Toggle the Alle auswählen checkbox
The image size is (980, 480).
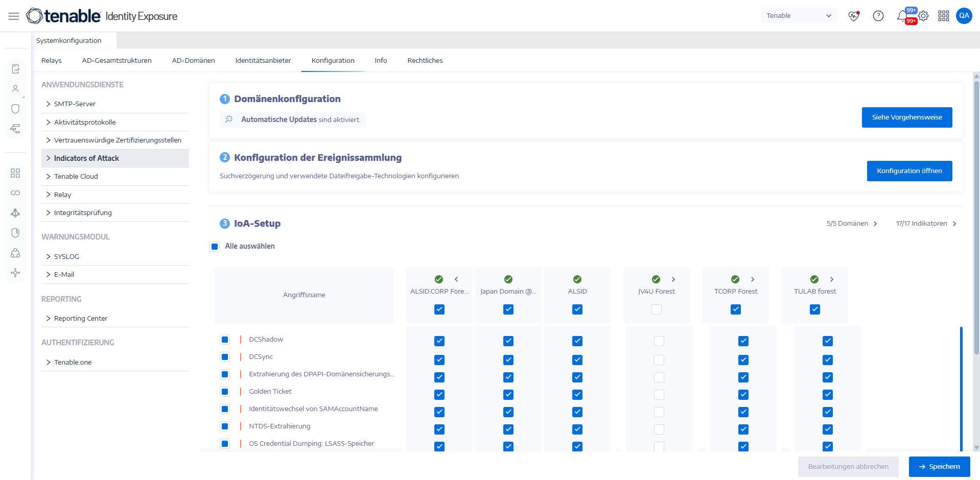[215, 247]
